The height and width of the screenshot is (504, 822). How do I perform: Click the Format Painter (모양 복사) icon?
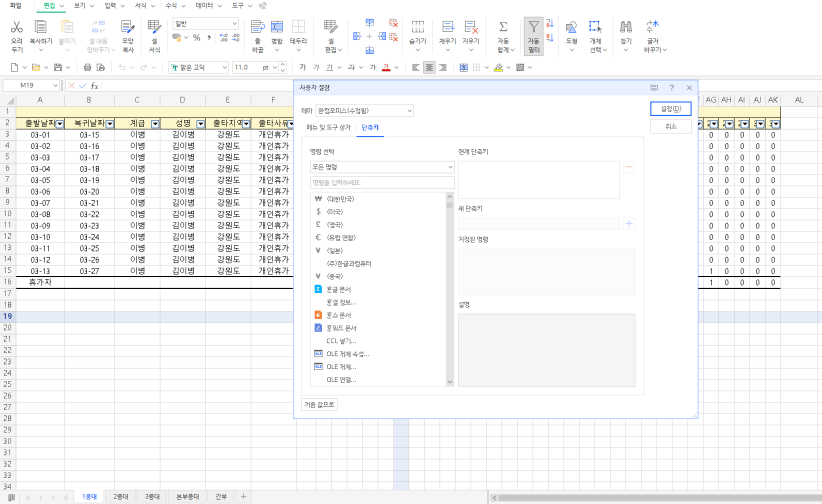pyautogui.click(x=128, y=27)
